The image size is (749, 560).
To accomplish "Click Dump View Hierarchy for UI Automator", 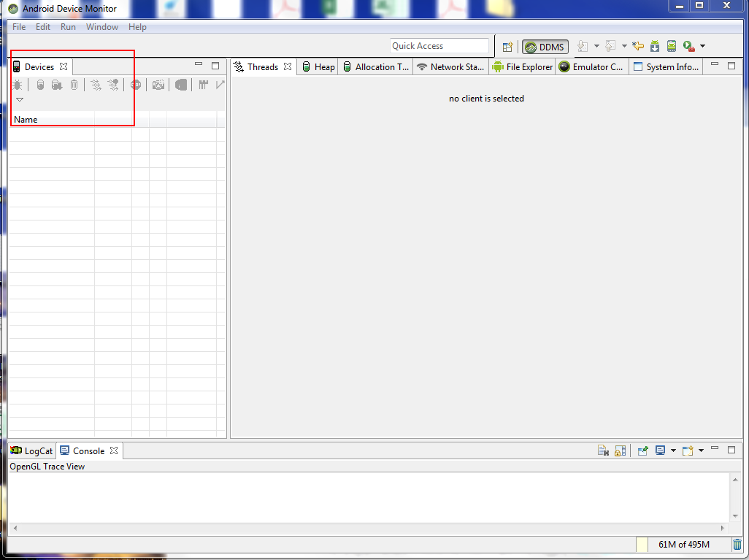I will point(180,85).
